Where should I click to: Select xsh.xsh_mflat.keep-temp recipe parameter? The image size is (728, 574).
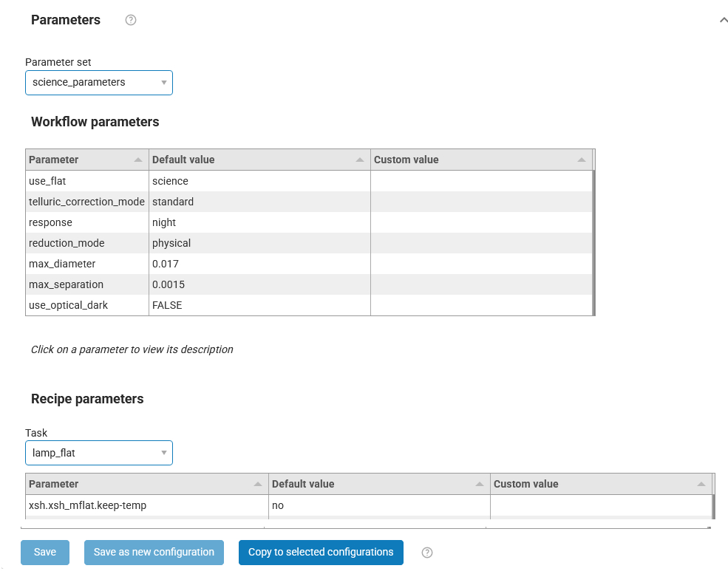pyautogui.click(x=88, y=505)
